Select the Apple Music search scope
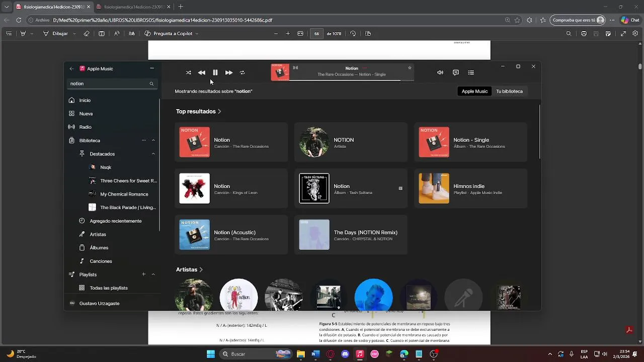Viewport: 644px width, 362px height. click(474, 91)
